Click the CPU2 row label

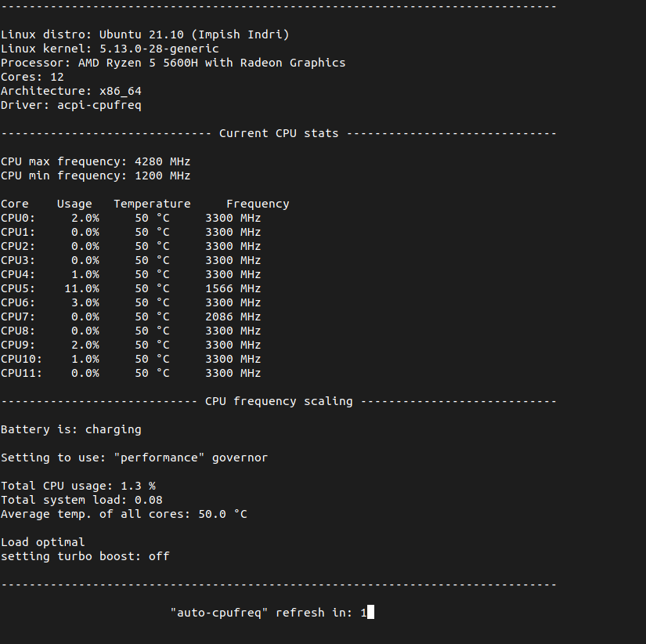tap(18, 246)
